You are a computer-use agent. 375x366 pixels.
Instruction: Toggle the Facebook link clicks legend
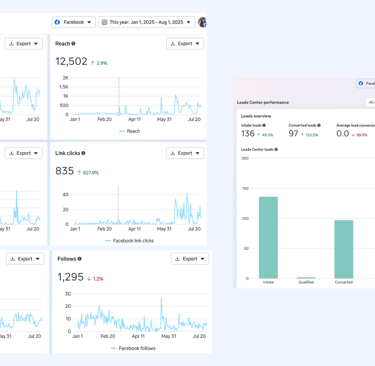click(x=130, y=241)
